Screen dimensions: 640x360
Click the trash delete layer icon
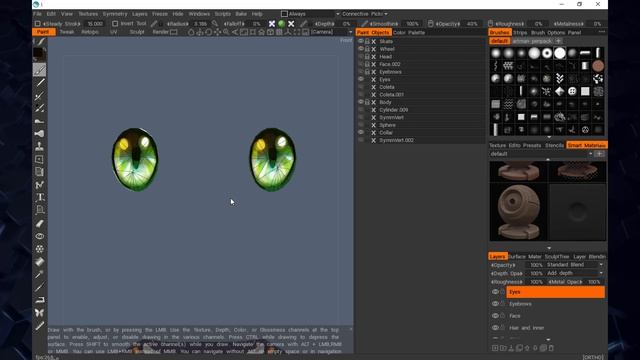[x=551, y=348]
